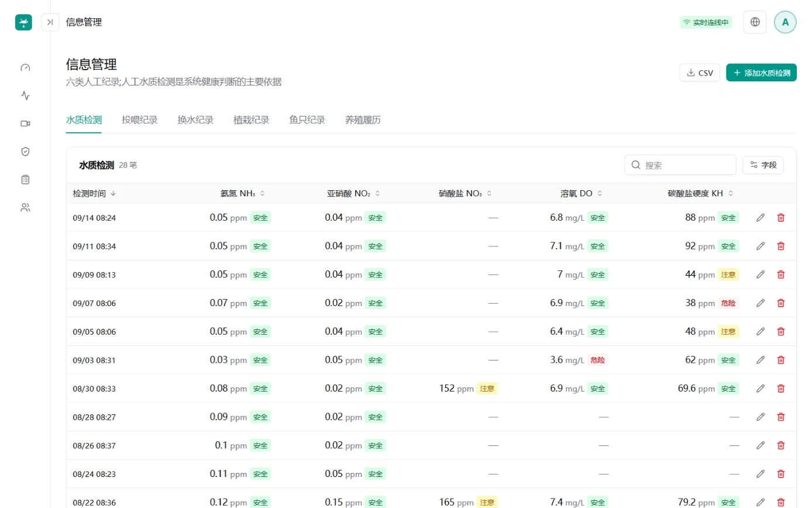This screenshot has height=508, width=812.
Task: Switch to the 投喂纪录 tab
Action: pos(140,120)
